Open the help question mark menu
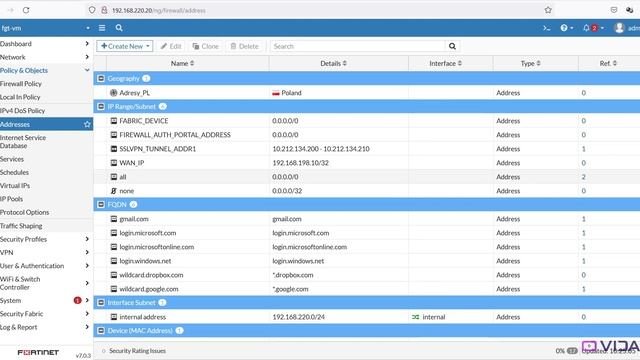 [567, 28]
